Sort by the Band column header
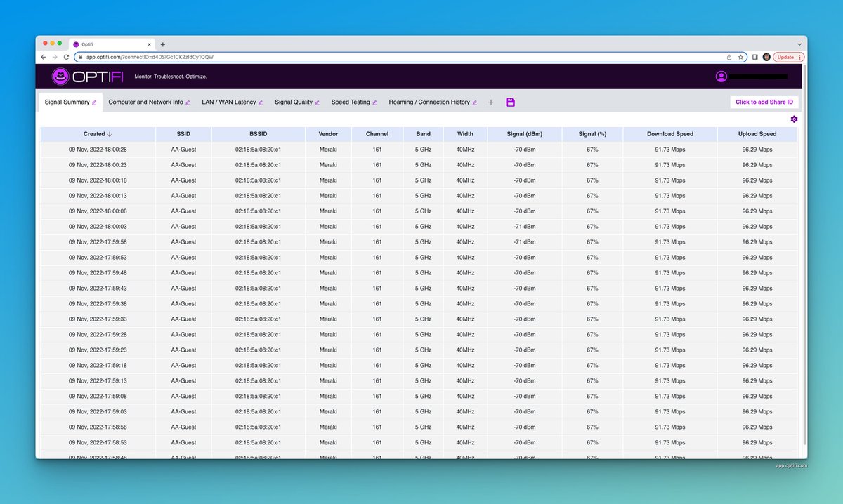This screenshot has height=504, width=843. (423, 134)
